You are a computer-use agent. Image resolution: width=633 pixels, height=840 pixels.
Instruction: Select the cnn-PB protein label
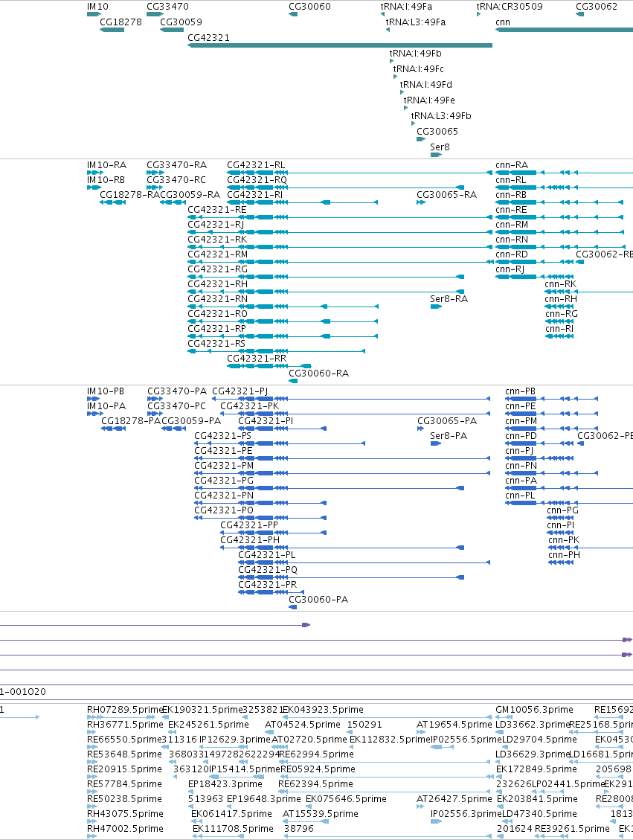tap(520, 391)
